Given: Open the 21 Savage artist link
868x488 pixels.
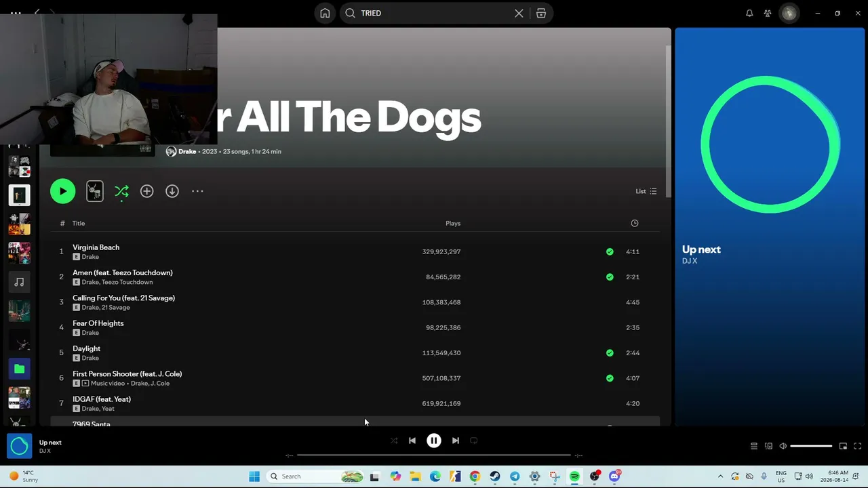Looking at the screenshot, I should 115,308.
